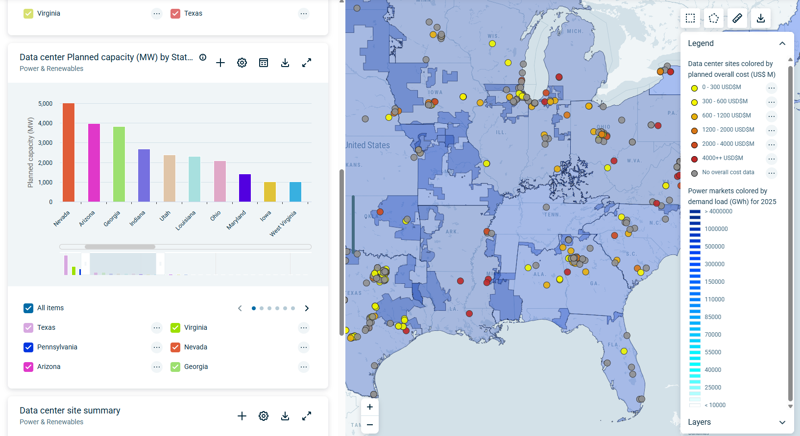
Task: Activate the polygon selection map tool
Action: point(713,18)
